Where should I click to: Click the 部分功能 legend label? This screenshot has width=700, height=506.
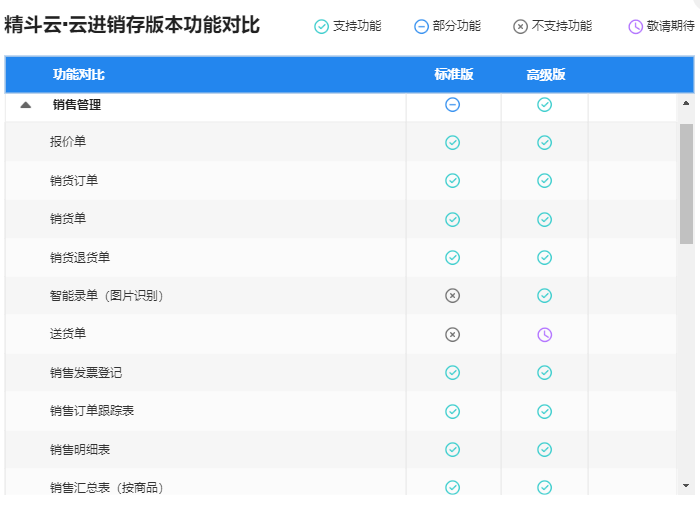457,26
